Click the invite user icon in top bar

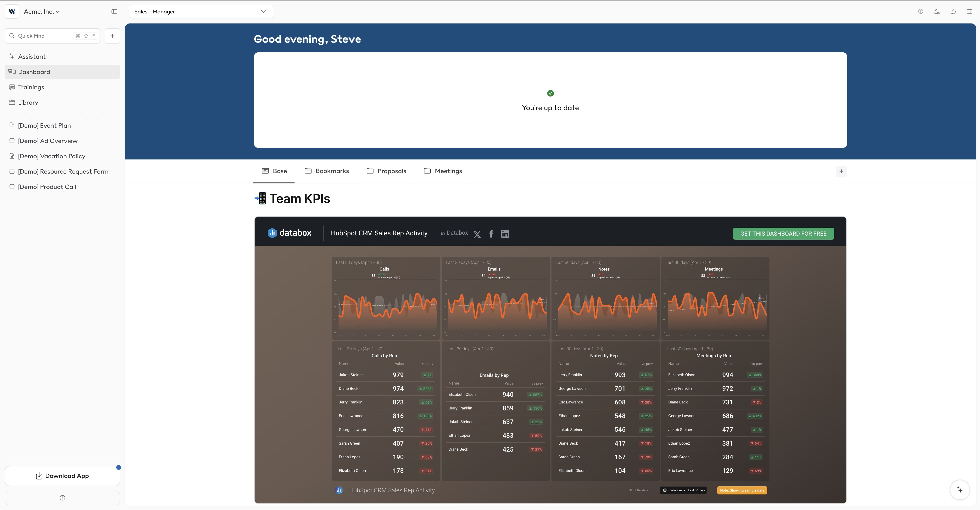(937, 11)
